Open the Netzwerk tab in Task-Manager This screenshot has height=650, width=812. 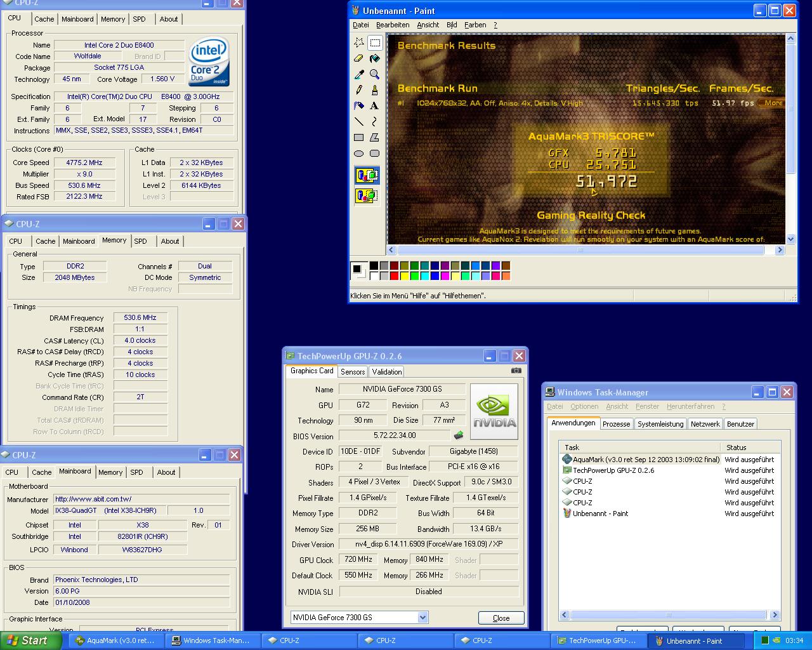[705, 424]
